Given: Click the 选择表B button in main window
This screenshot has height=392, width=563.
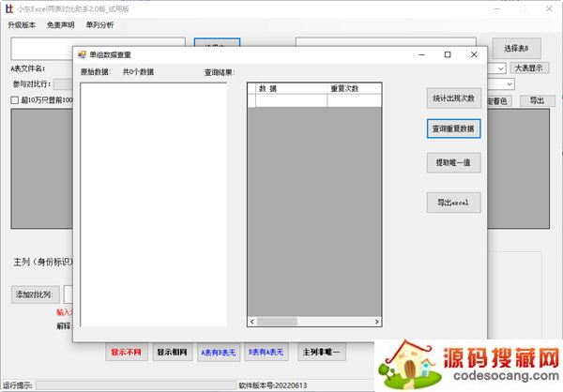Looking at the screenshot, I should (x=516, y=48).
